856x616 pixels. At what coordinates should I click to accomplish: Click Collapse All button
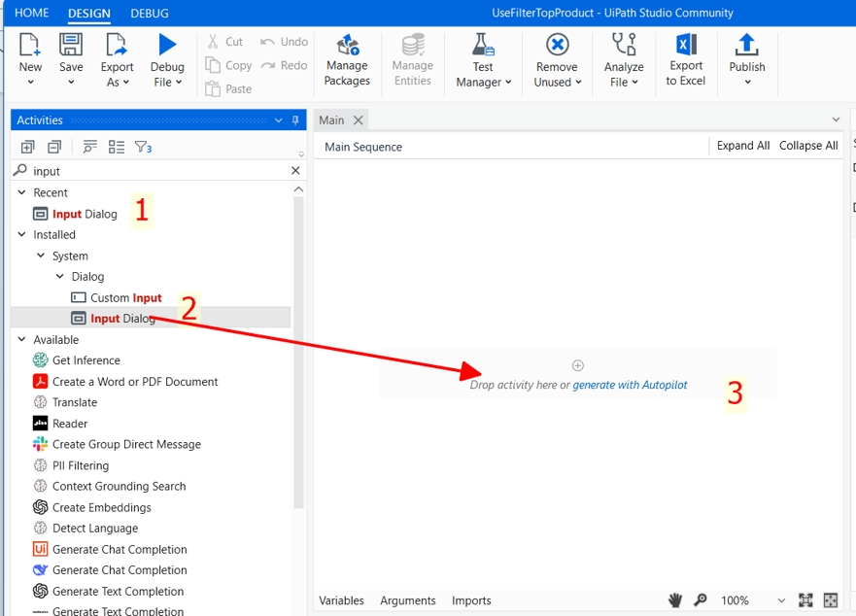[808, 146]
